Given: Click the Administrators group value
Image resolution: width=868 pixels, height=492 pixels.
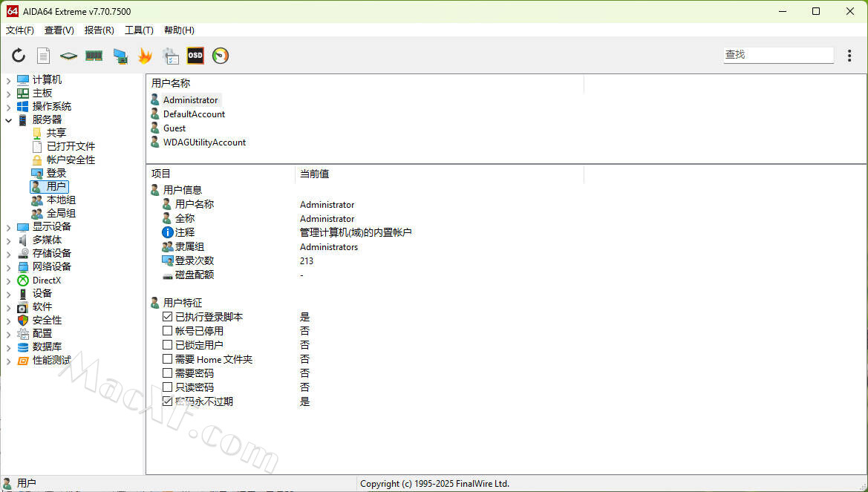Looking at the screenshot, I should tap(329, 247).
